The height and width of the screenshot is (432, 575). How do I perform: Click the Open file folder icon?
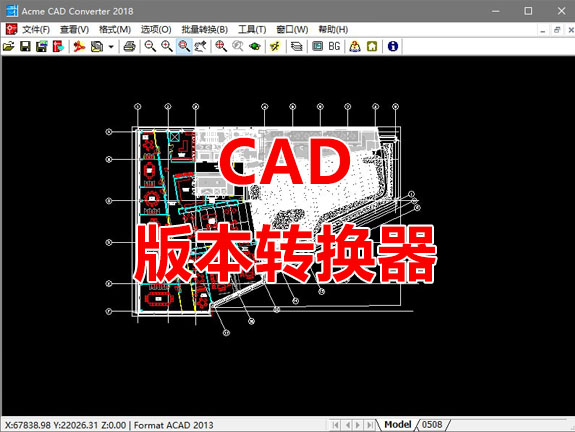(x=9, y=46)
